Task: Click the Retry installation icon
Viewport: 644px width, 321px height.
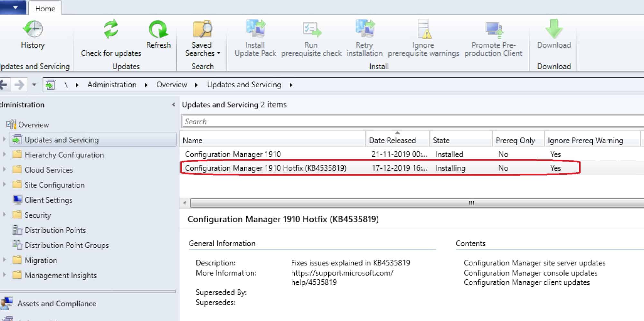Action: click(365, 28)
